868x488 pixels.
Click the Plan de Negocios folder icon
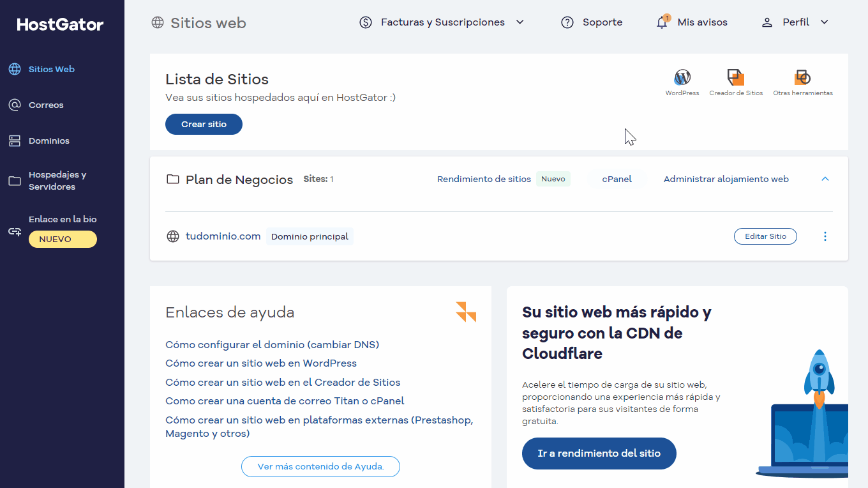tap(172, 179)
